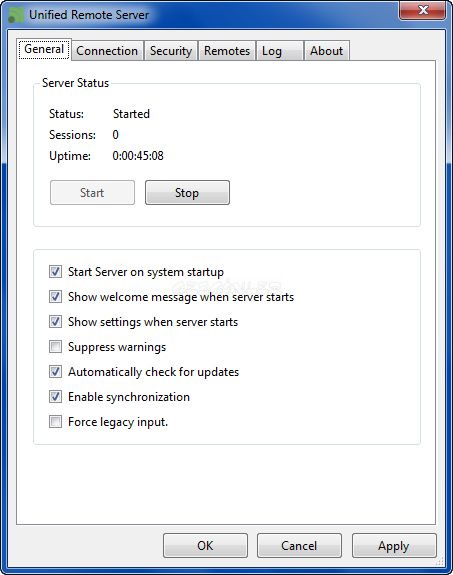
Task: Click Cancel to discard changes
Action: (x=299, y=546)
